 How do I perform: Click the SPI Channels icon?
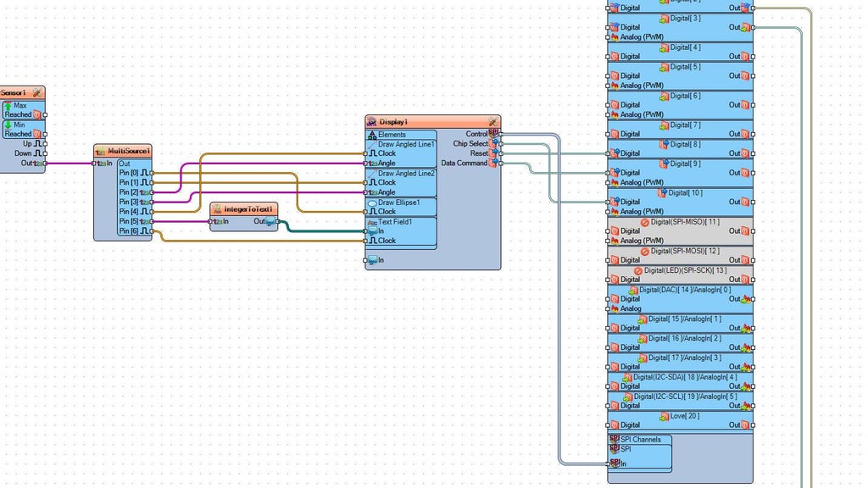[x=614, y=439]
